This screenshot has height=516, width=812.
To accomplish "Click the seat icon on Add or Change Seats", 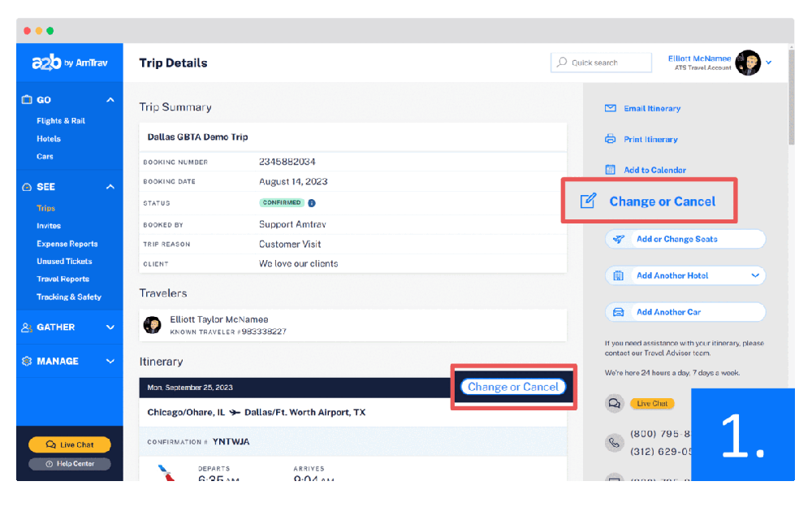I will 619,239.
